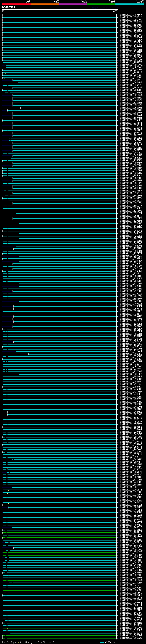This screenshot has width=146, height=644.
Task: Select the UniRef100_Q9ZP50 label
Action: coord(131,20)
